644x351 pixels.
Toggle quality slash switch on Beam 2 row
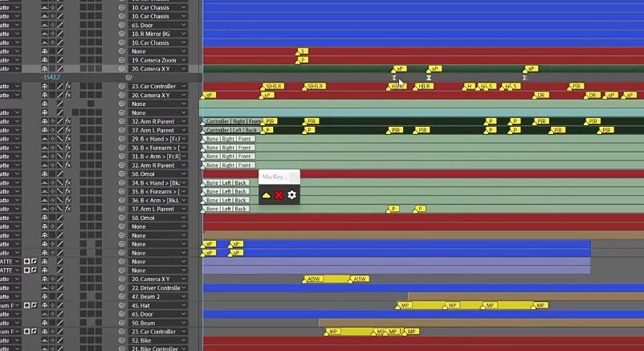[60, 296]
